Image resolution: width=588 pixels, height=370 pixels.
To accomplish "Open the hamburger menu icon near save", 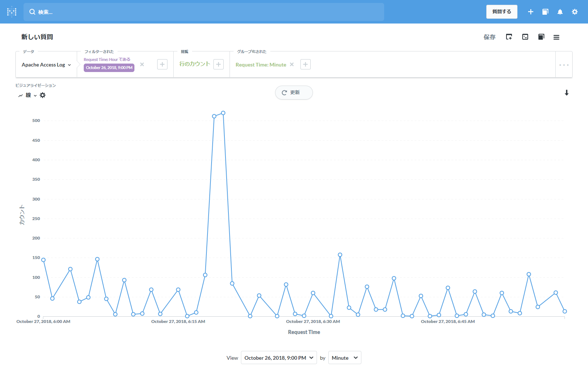I will click(x=556, y=37).
